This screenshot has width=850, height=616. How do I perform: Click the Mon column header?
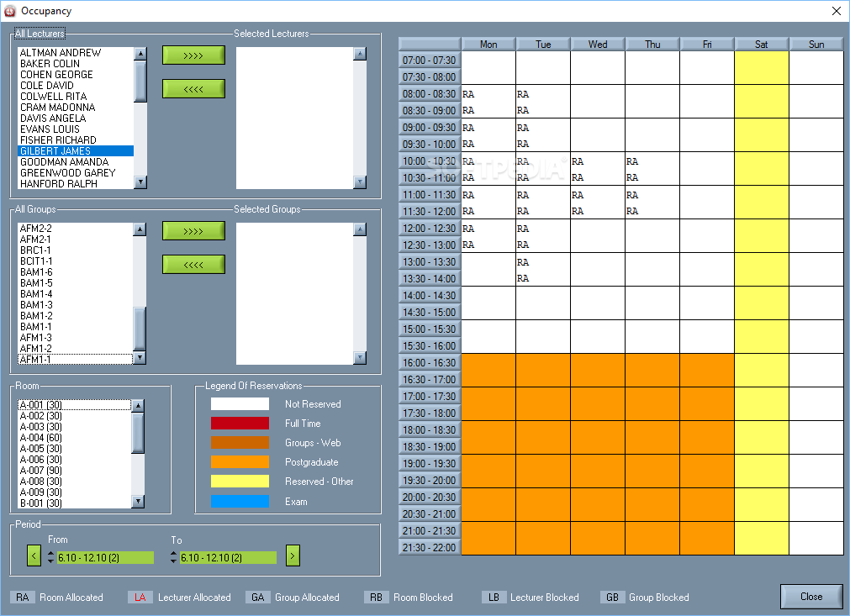click(488, 45)
